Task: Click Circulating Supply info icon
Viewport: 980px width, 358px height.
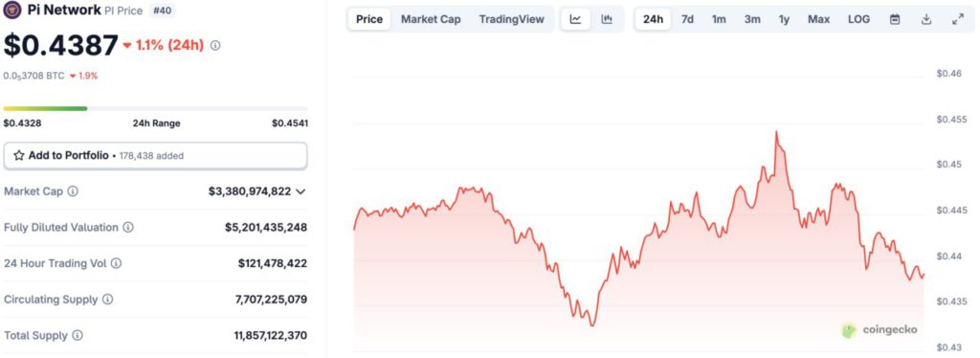Action: click(x=107, y=300)
